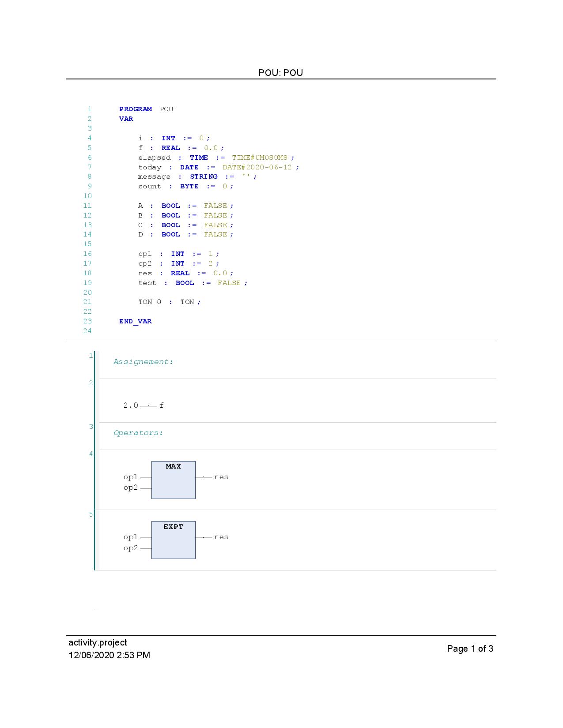Select the TON_0 variable declaration
The image size is (563, 728).
(x=150, y=302)
